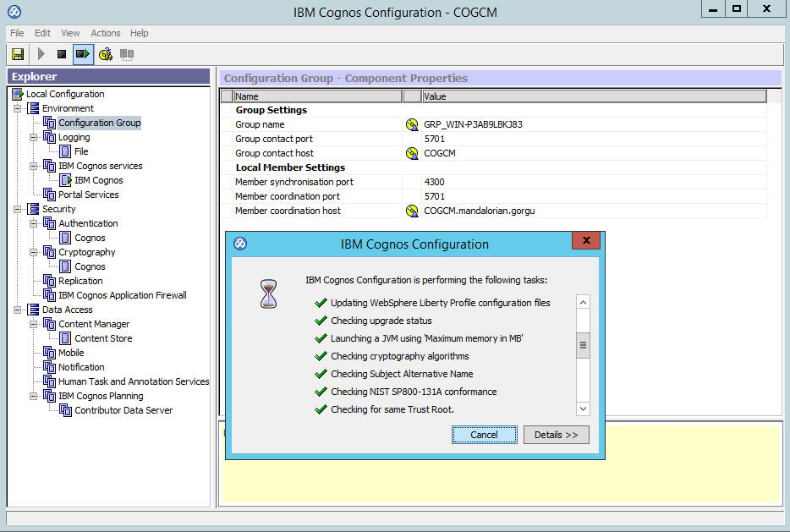Open the Actions menu
The width and height of the screenshot is (790, 532).
click(105, 33)
